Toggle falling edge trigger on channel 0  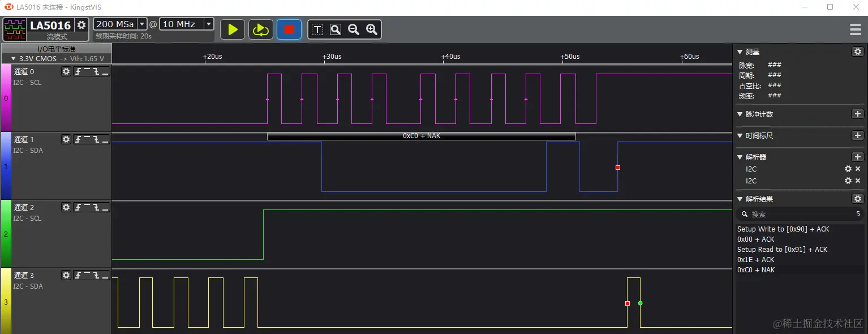click(96, 71)
